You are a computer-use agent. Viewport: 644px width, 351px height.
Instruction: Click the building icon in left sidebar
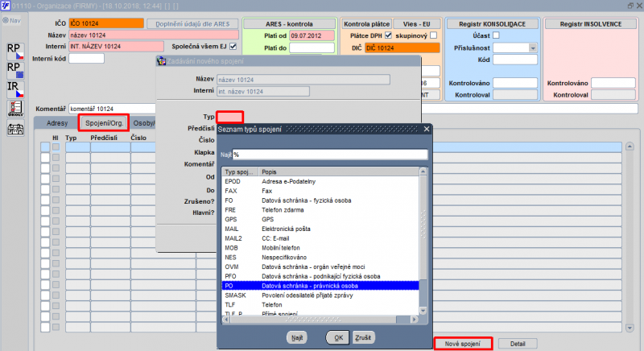click(15, 129)
